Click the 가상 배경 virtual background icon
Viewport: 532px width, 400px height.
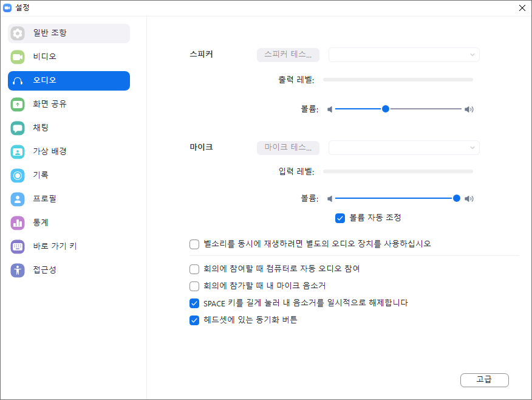[x=18, y=152]
